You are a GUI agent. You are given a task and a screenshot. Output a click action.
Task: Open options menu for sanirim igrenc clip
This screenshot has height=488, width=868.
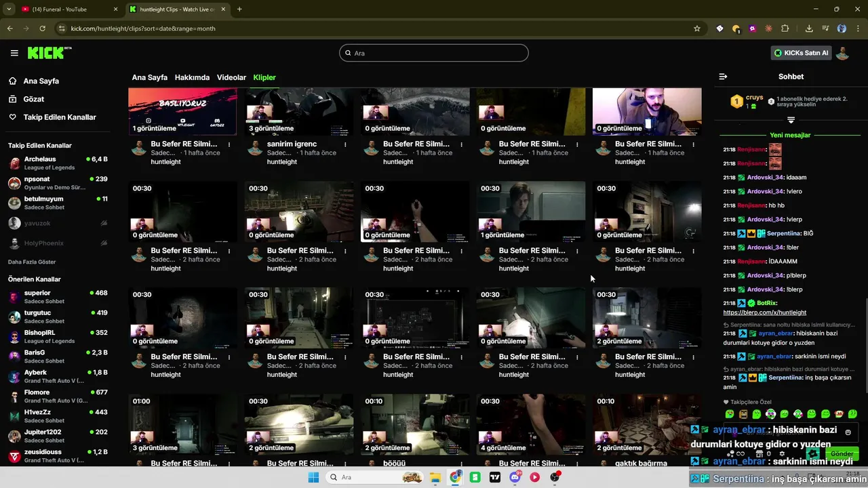click(x=345, y=144)
